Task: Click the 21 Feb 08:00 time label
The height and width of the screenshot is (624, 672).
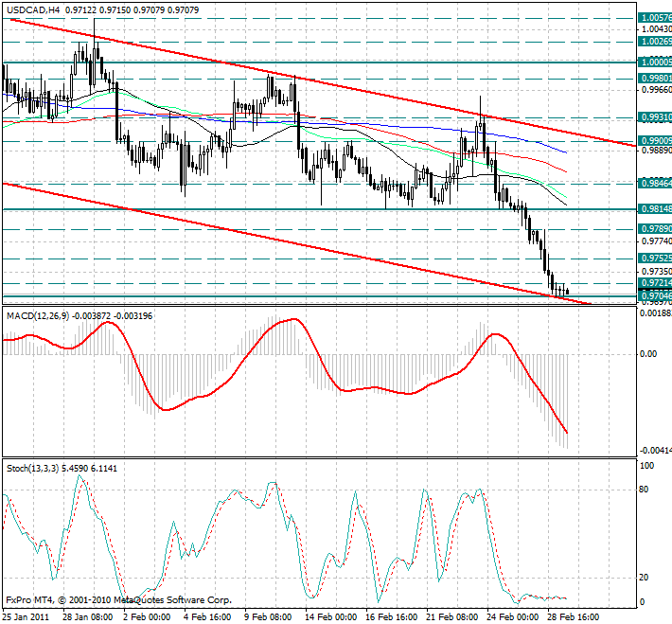Action: [452, 616]
